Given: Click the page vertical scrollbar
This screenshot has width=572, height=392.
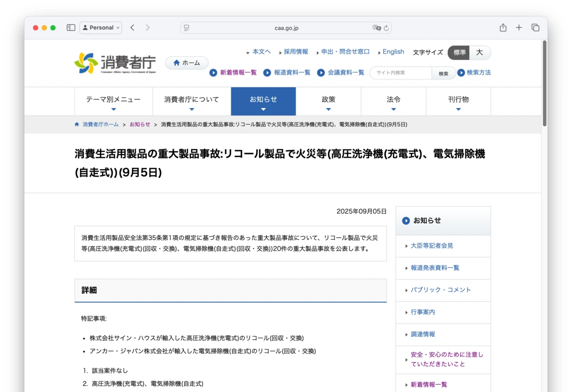Looking at the screenshot, I should point(544,84).
